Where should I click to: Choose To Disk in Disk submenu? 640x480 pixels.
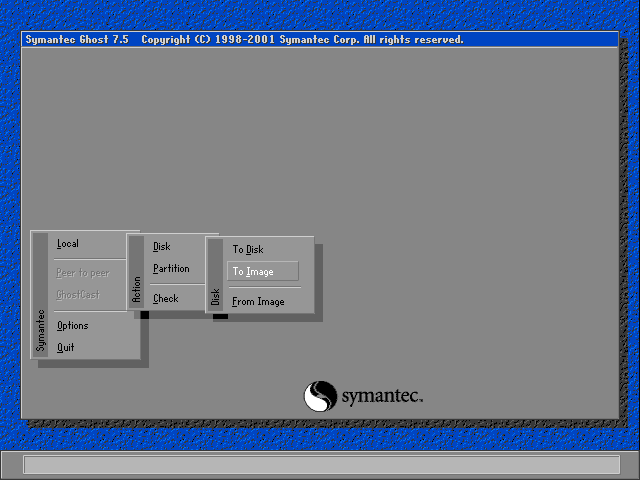(248, 249)
